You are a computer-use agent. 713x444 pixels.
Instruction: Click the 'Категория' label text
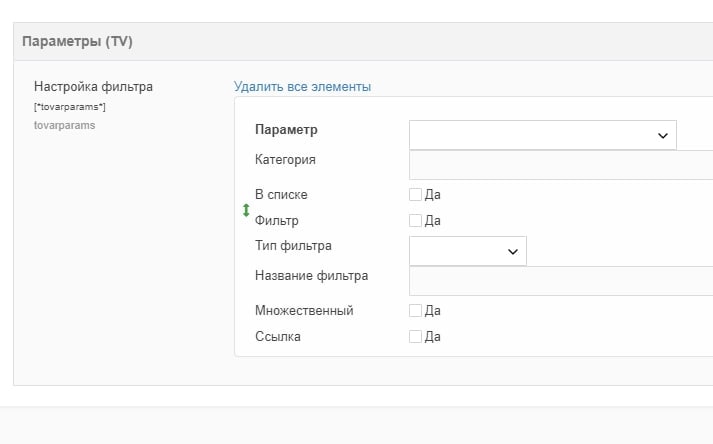tap(285, 160)
